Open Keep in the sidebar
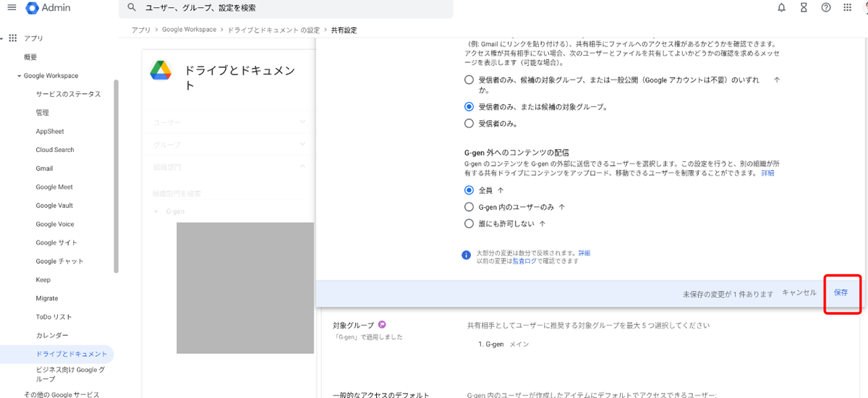Screen dimensions: 868x398 [43, 280]
